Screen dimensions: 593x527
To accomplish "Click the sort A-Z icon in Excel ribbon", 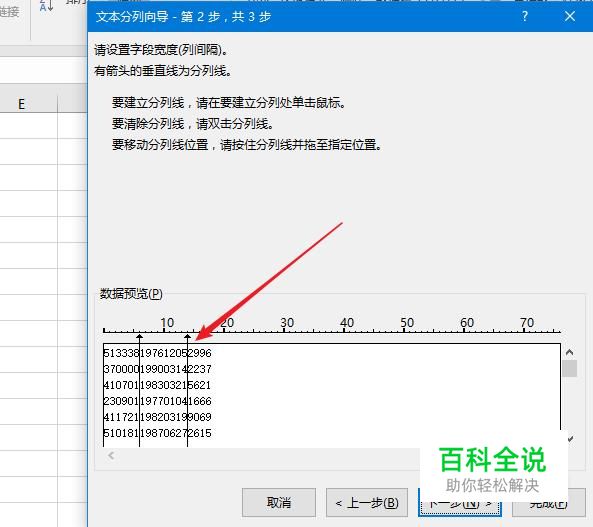I will pyautogui.click(x=46, y=6).
